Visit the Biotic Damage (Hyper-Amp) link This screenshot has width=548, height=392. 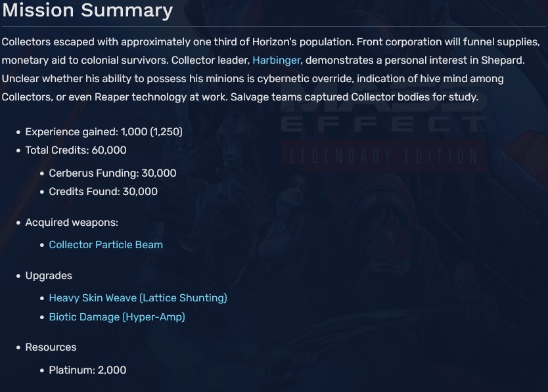tap(117, 317)
